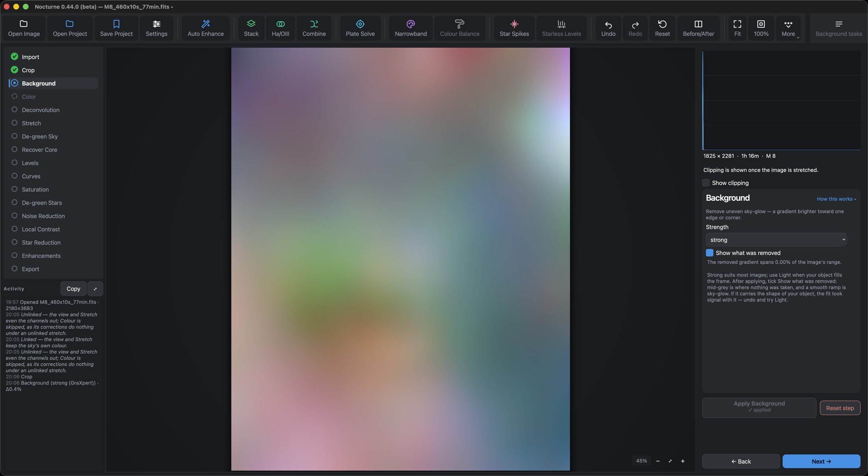Reset the image with Reset icon
868x476 pixels.
662,28
